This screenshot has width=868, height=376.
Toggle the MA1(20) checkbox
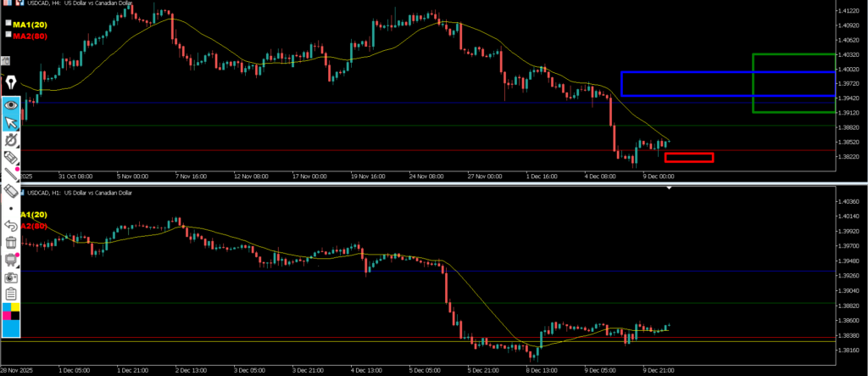coord(8,24)
